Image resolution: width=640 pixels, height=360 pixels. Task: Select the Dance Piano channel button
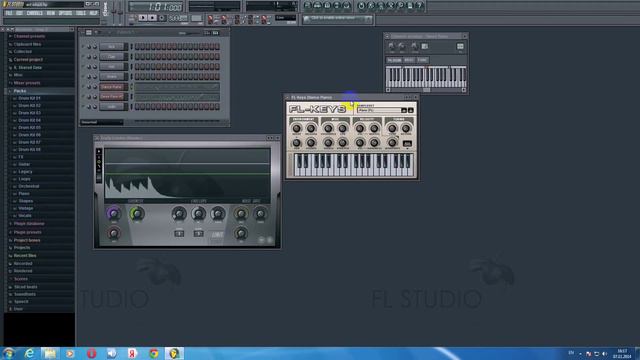coord(112,87)
